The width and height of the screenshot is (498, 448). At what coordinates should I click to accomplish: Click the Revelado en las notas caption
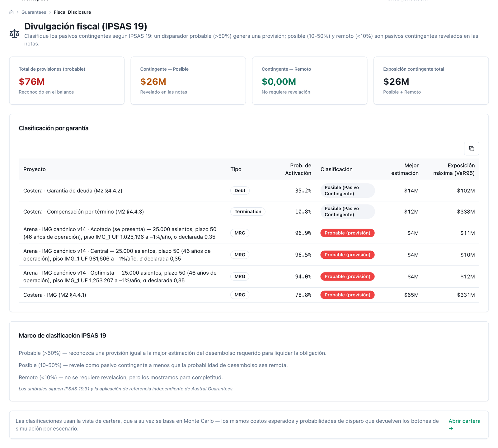point(164,92)
